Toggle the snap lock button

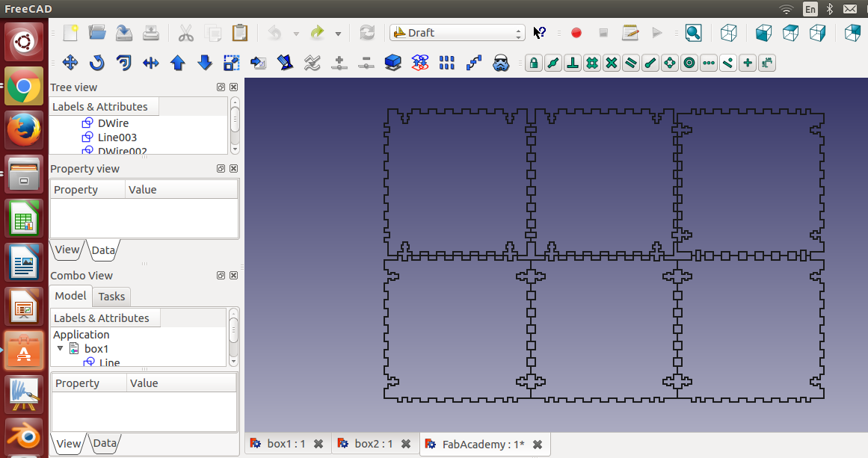click(534, 63)
